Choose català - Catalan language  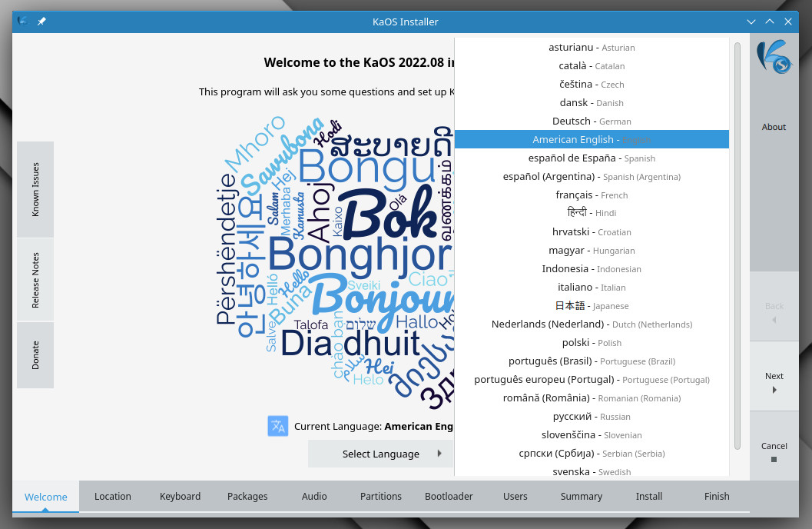pyautogui.click(x=592, y=66)
